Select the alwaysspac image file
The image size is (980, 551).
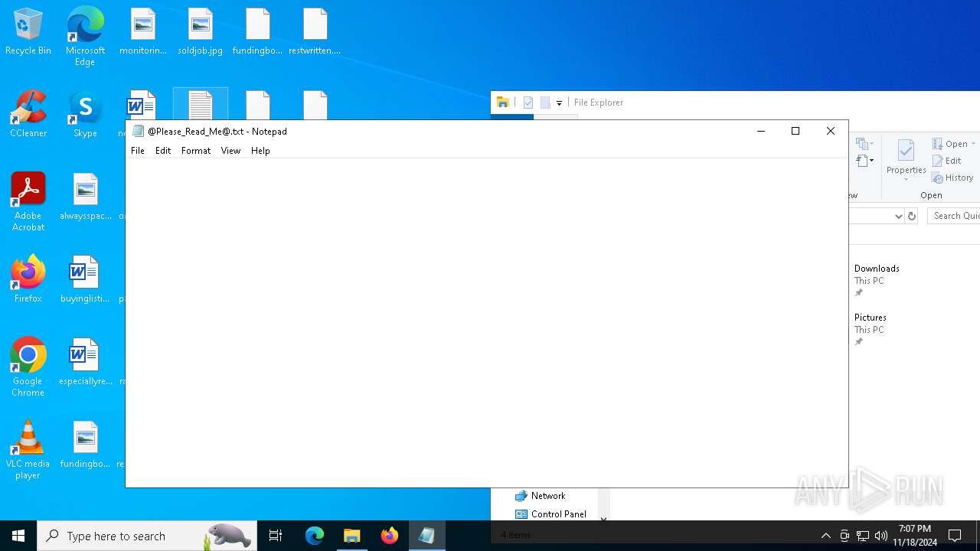point(86,197)
